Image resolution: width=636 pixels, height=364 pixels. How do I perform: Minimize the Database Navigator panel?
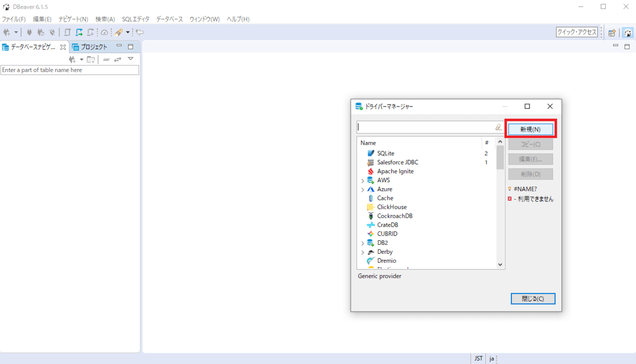tap(119, 46)
